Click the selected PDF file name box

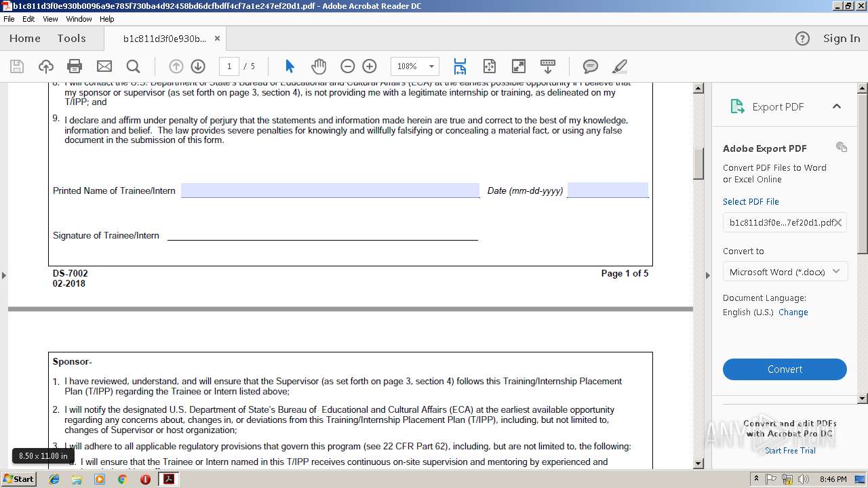tap(785, 222)
